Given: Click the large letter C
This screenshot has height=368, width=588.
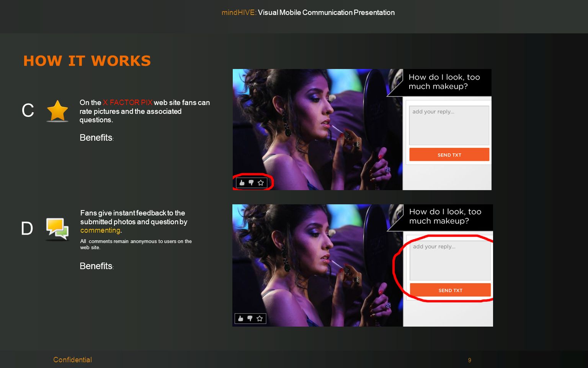Looking at the screenshot, I should pyautogui.click(x=28, y=111).
